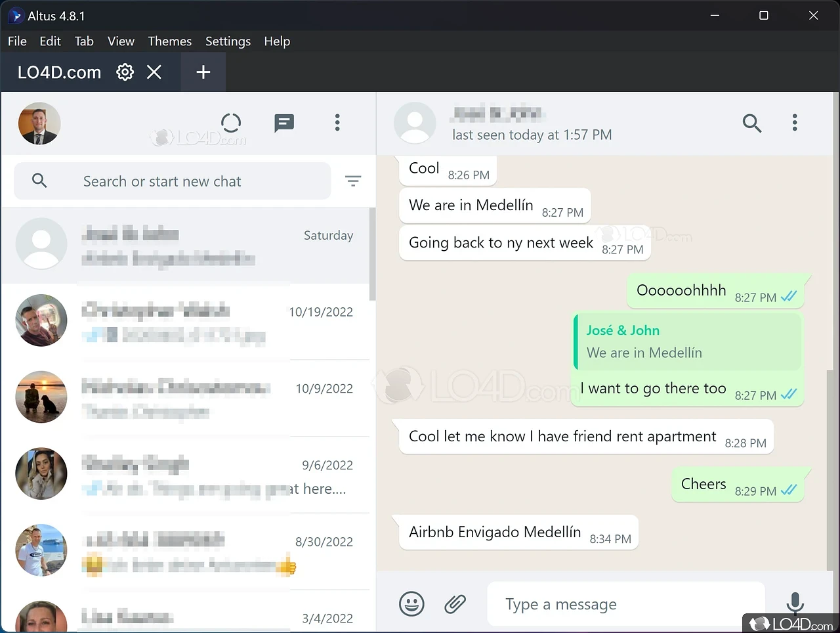Close the LO4D.com tab

pyautogui.click(x=154, y=72)
